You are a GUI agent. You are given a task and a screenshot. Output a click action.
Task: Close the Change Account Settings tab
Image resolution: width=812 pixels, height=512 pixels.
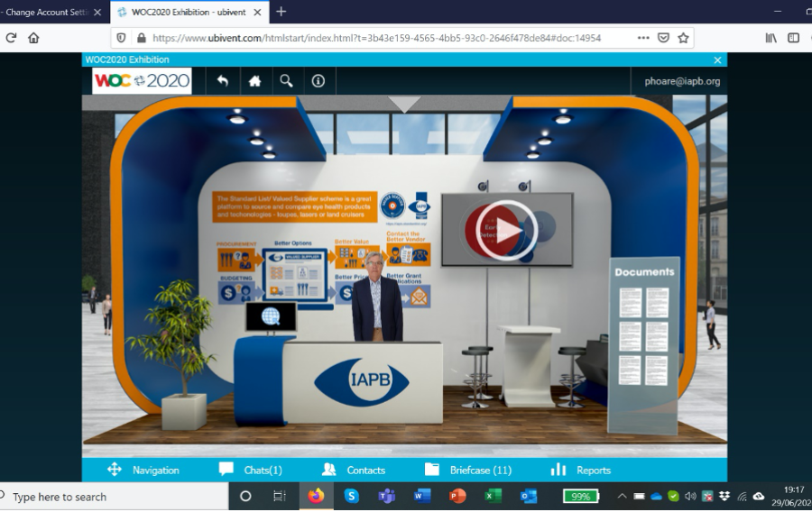[97, 12]
